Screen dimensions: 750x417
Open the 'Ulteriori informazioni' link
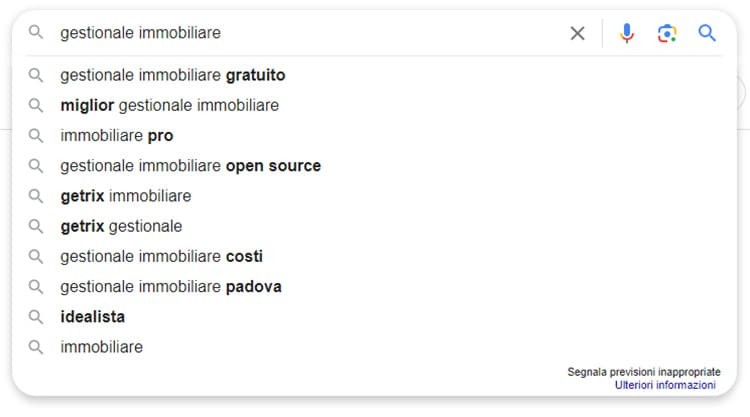point(665,385)
